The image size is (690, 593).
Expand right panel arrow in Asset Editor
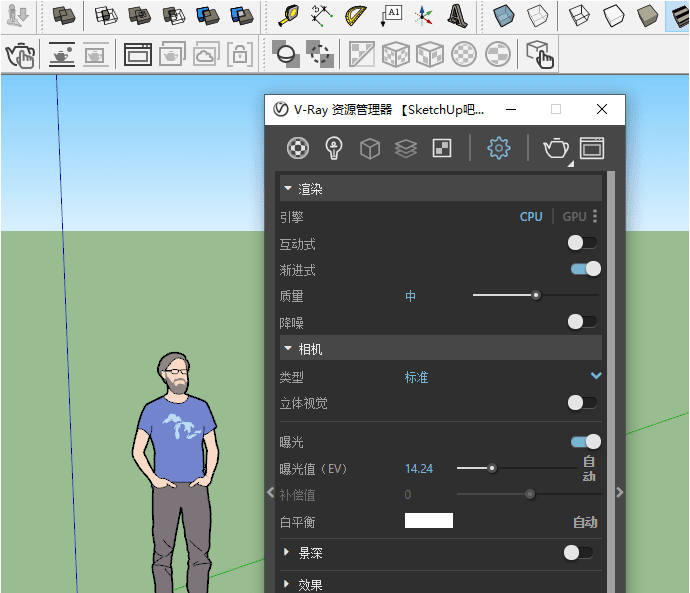point(620,492)
